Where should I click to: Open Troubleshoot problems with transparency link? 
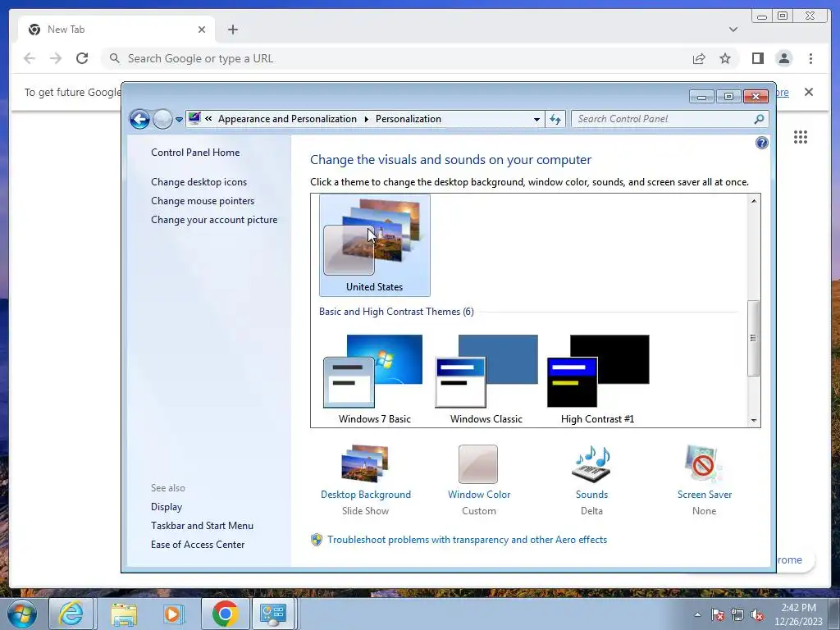467,540
